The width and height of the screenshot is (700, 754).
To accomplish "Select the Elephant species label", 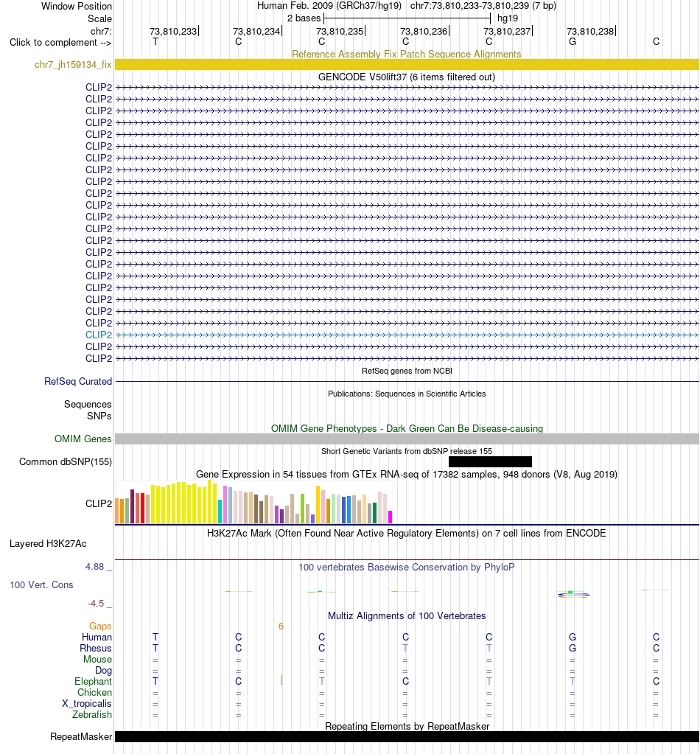I will 94,681.
